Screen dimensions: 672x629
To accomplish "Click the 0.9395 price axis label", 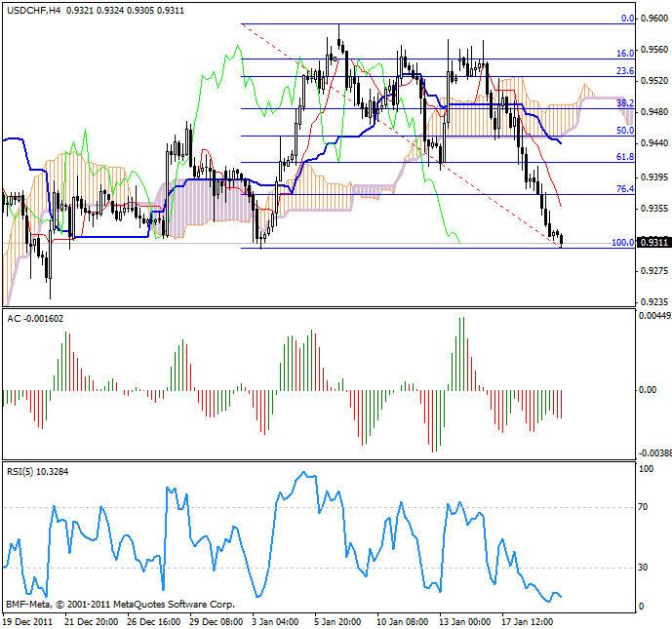I will click(x=654, y=177).
